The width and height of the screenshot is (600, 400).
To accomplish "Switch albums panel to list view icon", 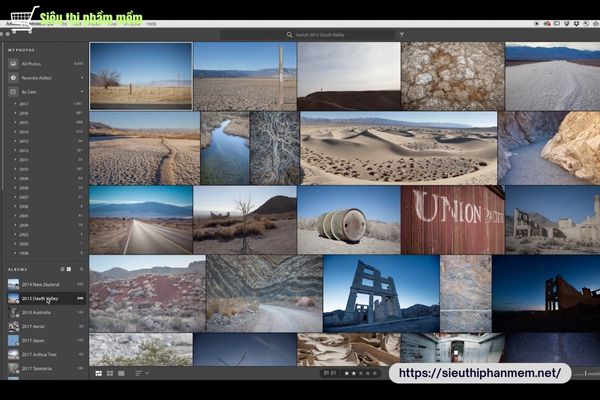I will point(62,269).
